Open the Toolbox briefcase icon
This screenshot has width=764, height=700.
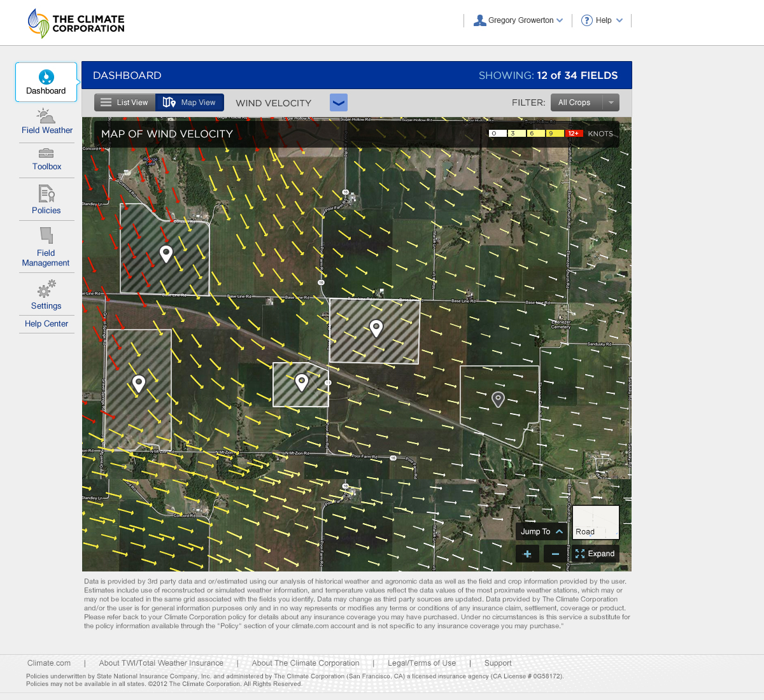(x=46, y=153)
